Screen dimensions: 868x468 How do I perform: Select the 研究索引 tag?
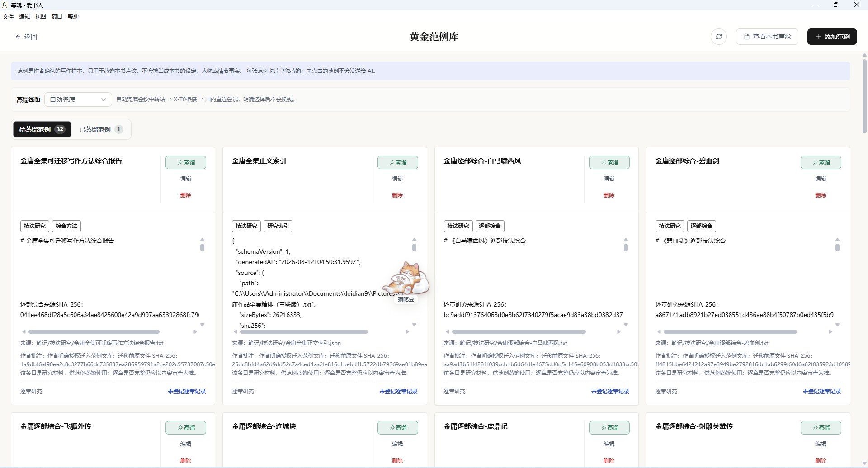coord(278,226)
